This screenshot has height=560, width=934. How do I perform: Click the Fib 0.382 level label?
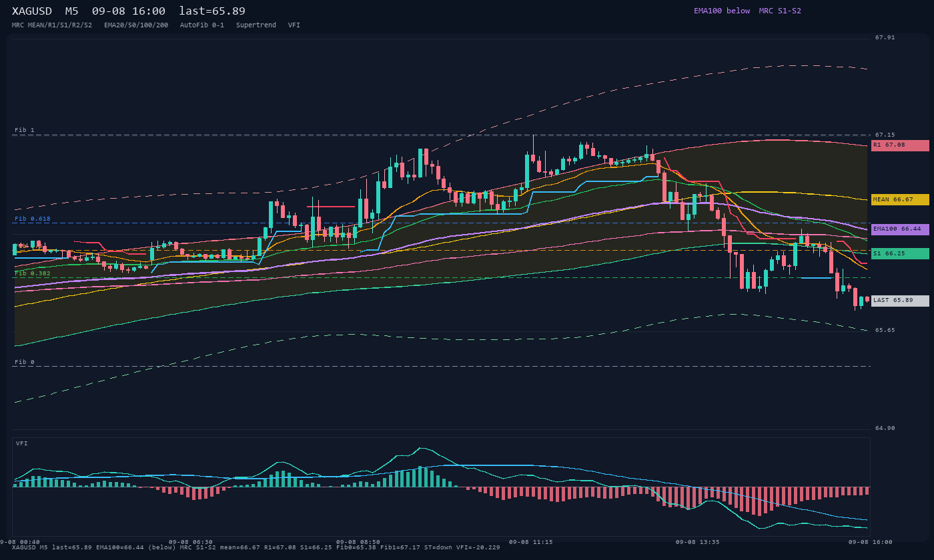[x=33, y=273]
